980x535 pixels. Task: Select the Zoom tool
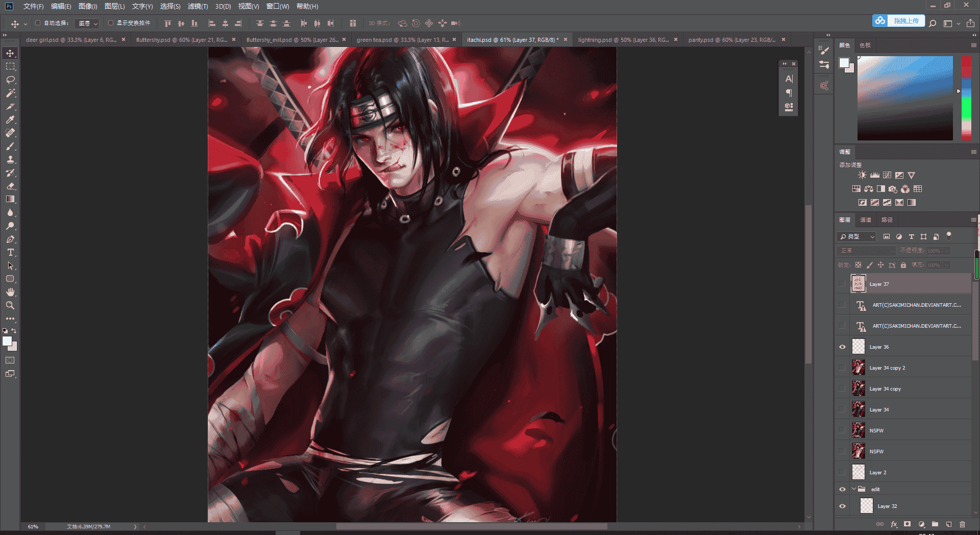point(10,305)
